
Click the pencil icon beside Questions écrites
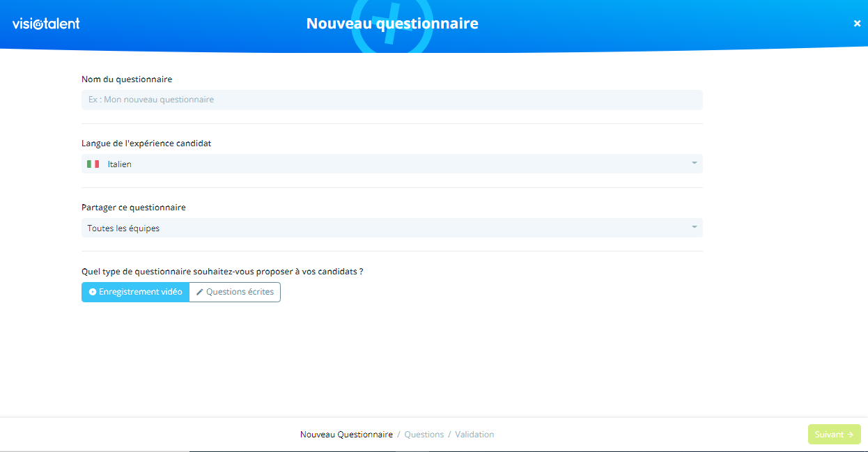[x=199, y=292]
